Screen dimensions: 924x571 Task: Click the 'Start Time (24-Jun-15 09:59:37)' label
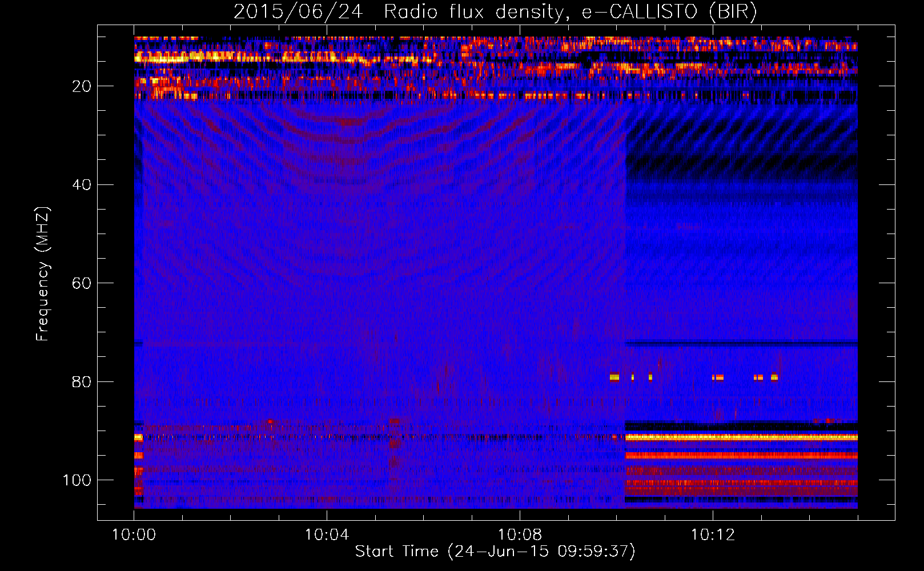coord(495,552)
